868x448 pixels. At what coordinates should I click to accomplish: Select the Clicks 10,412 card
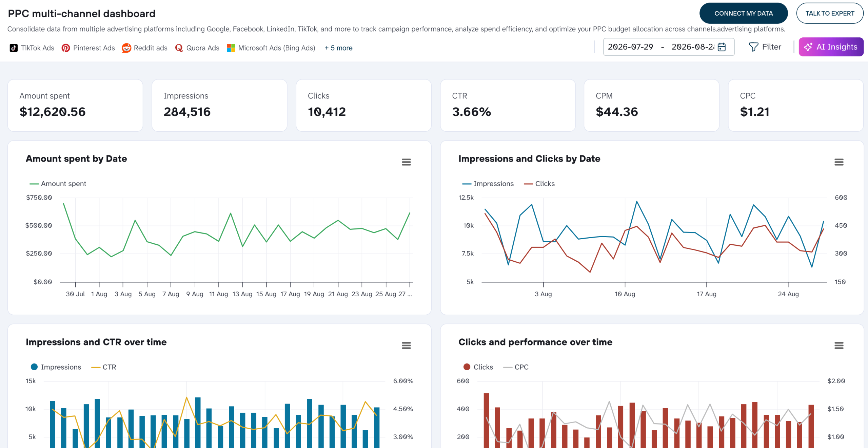pos(363,105)
